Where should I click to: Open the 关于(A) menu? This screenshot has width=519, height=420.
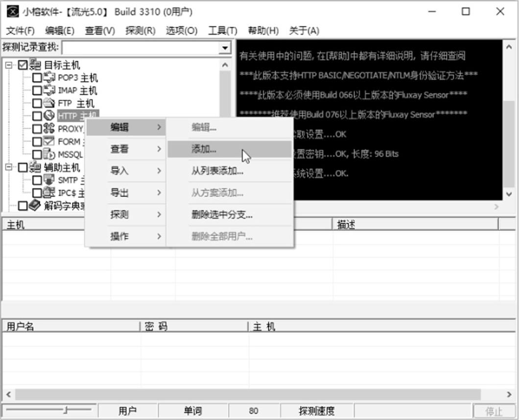[x=304, y=31]
